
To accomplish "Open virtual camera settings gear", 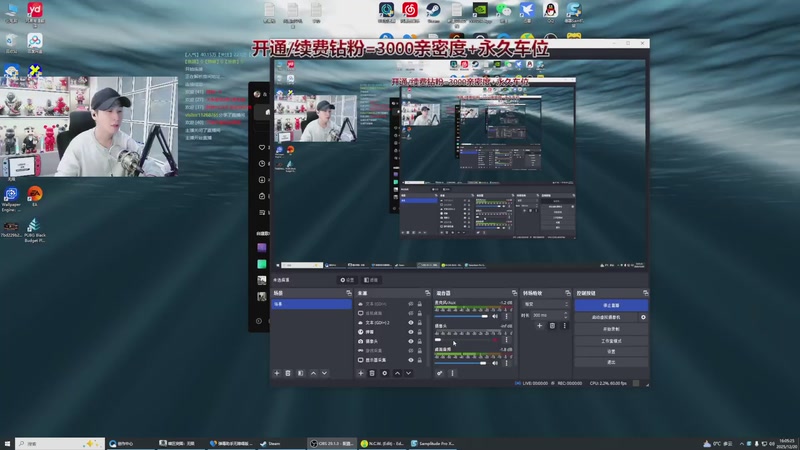I will (643, 317).
